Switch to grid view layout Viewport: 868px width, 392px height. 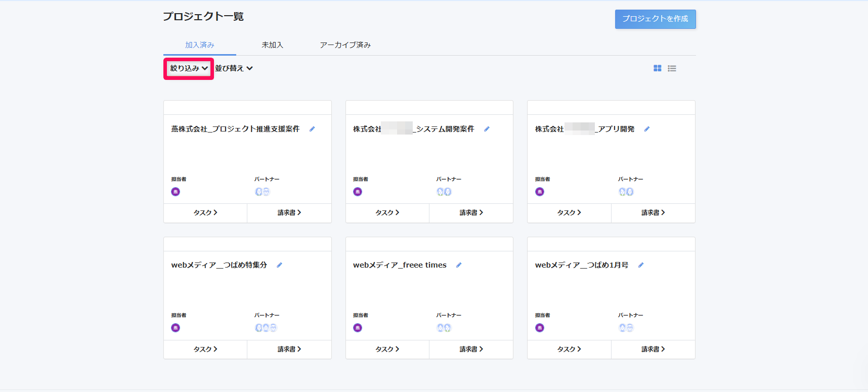[657, 68]
